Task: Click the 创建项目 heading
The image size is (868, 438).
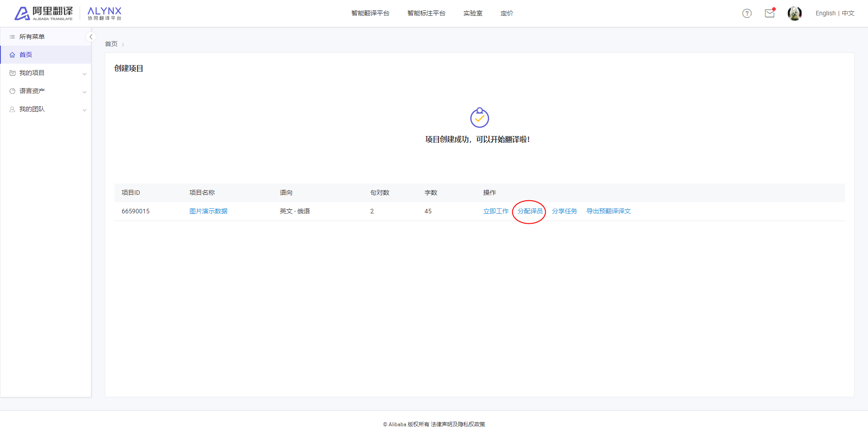Action: [129, 68]
